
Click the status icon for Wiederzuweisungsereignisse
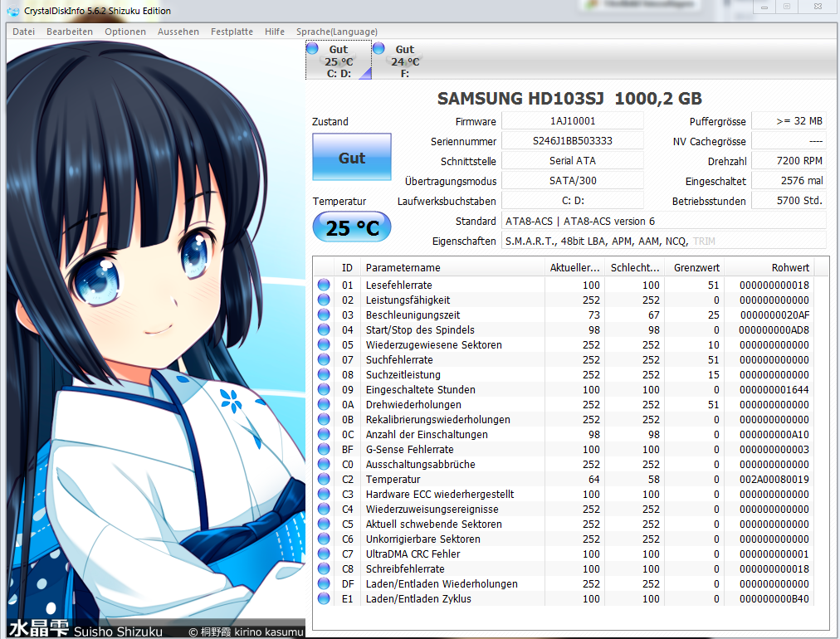click(x=324, y=509)
